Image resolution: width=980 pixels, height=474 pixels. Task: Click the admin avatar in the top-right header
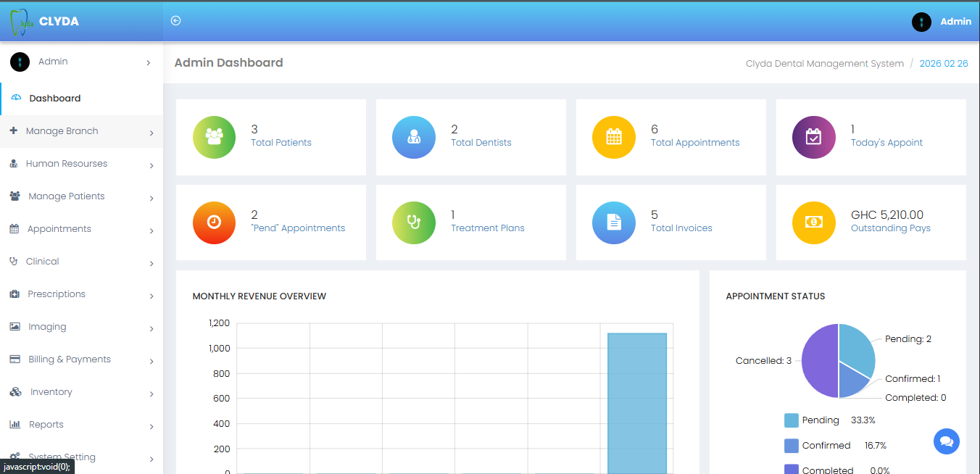[x=921, y=22]
